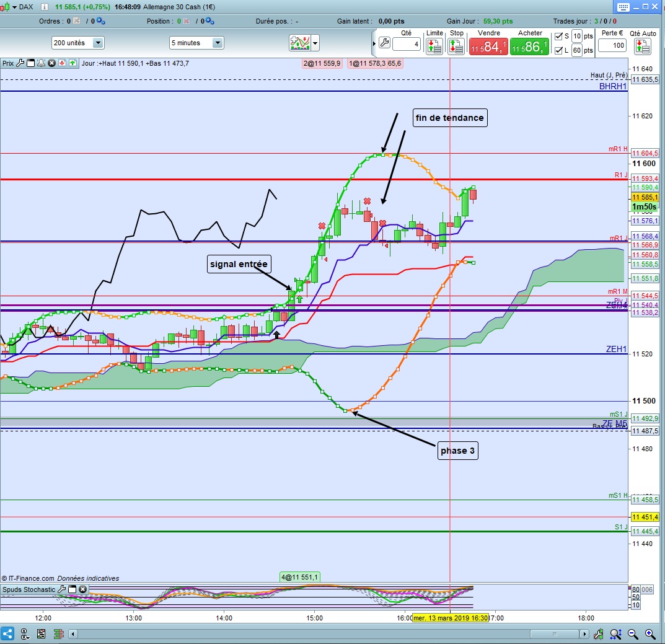Click the Qté quantity input field
Image resolution: width=665 pixels, height=644 pixels.
pos(407,44)
